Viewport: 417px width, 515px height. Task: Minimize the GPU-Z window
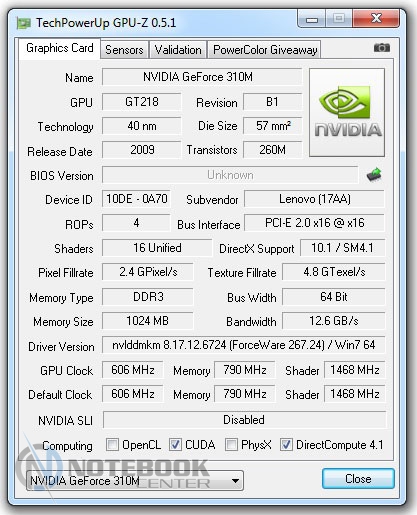[312, 19]
